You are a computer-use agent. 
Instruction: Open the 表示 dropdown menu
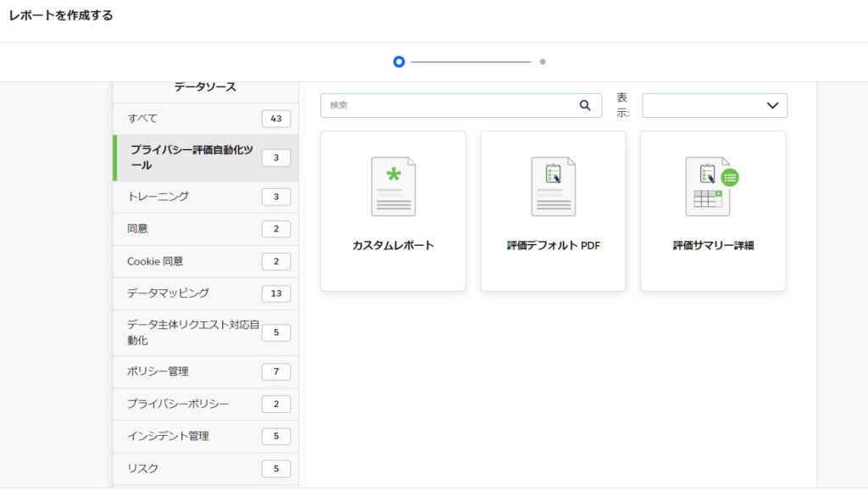pyautogui.click(x=715, y=105)
